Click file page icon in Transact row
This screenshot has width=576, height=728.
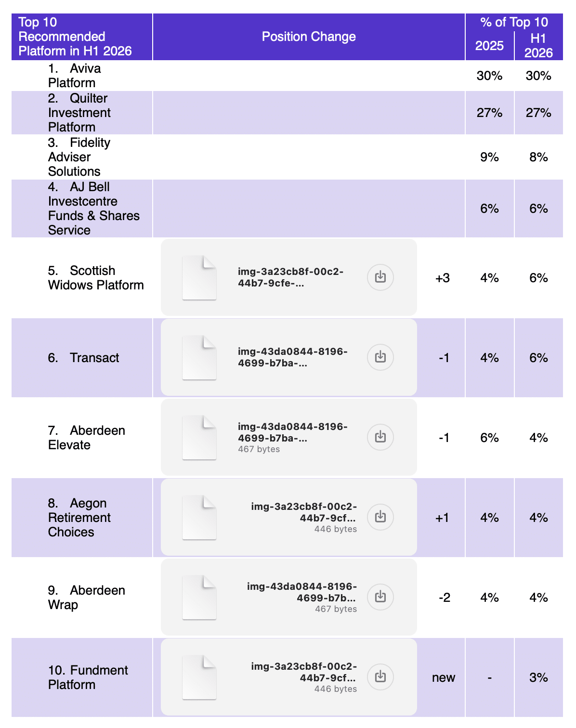pyautogui.click(x=199, y=358)
